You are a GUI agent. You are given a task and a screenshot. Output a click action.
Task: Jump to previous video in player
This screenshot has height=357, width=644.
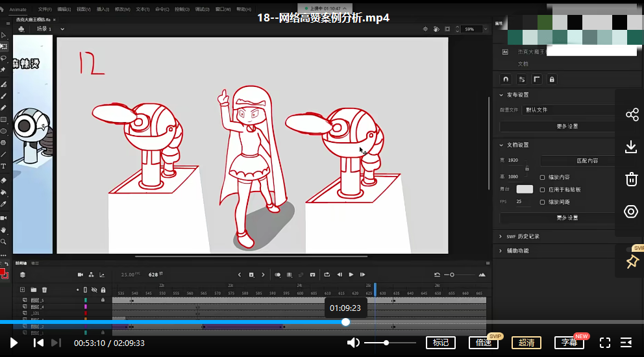(x=38, y=343)
